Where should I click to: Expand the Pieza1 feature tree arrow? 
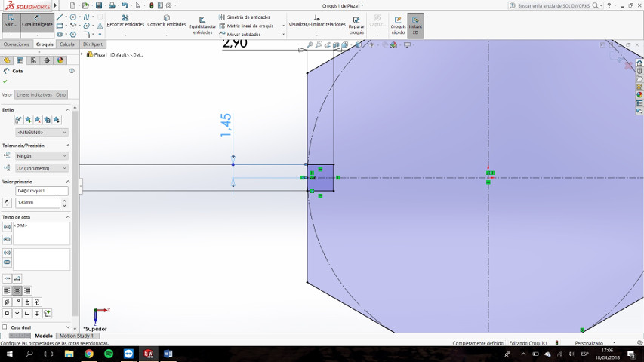coord(82,54)
